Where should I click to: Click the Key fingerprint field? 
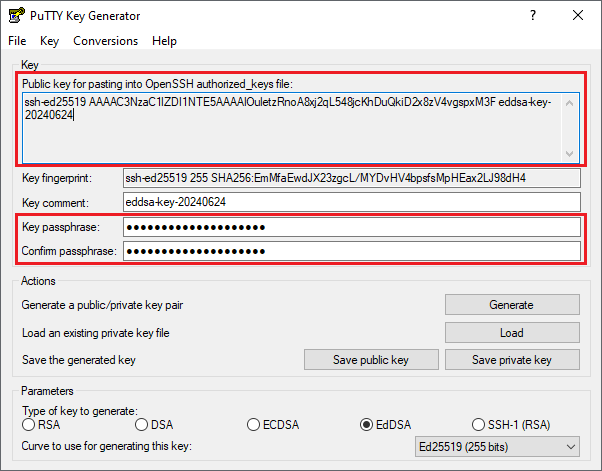(x=352, y=178)
